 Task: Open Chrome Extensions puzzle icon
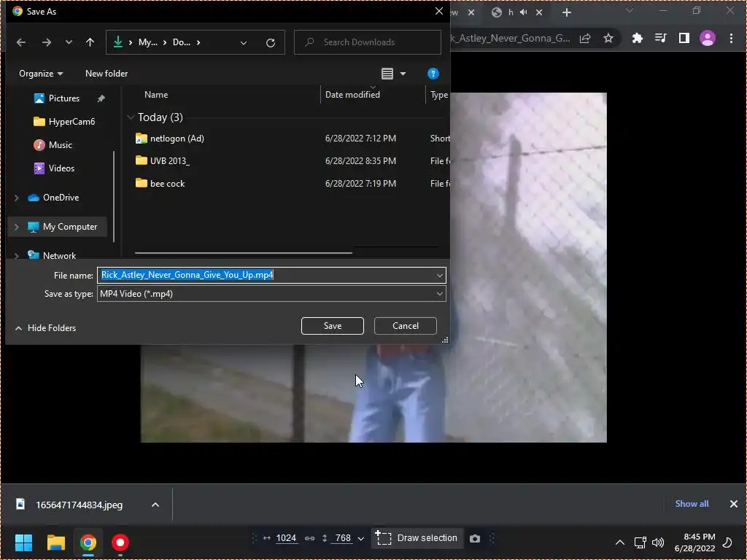637,39
